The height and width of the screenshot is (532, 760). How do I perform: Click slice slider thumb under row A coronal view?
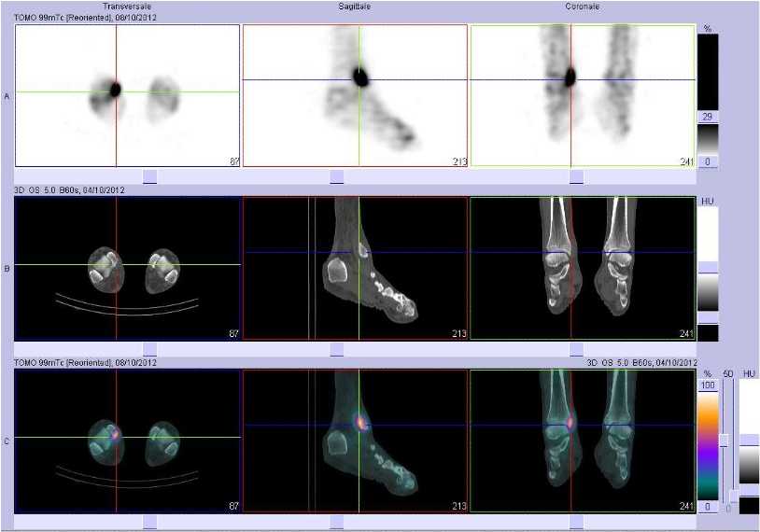click(576, 176)
